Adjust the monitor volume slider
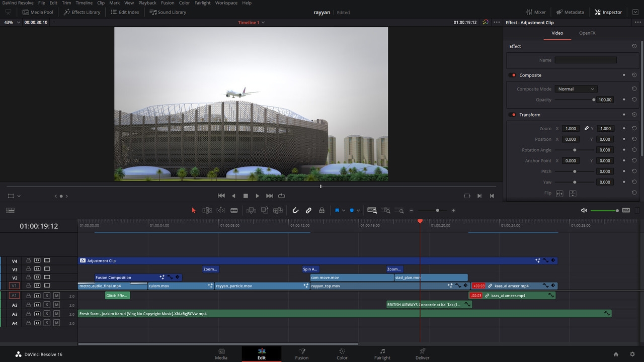This screenshot has height=362, width=644. click(x=604, y=211)
